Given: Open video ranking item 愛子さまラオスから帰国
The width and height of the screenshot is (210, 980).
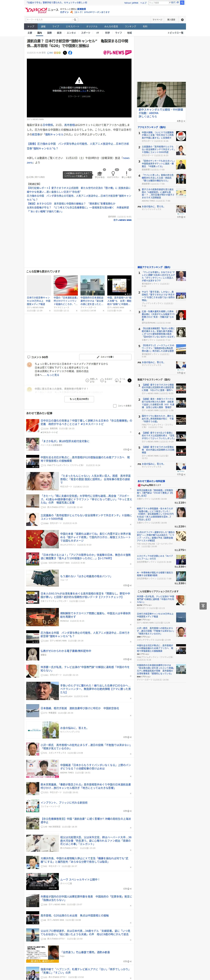Looking at the screenshot, I should coord(158,388).
